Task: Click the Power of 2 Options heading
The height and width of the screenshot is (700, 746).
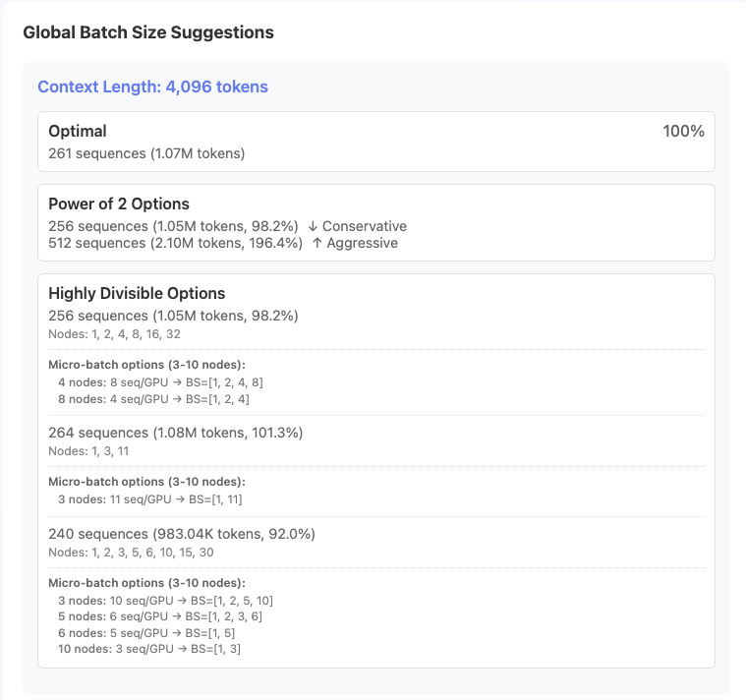Action: coord(119,204)
